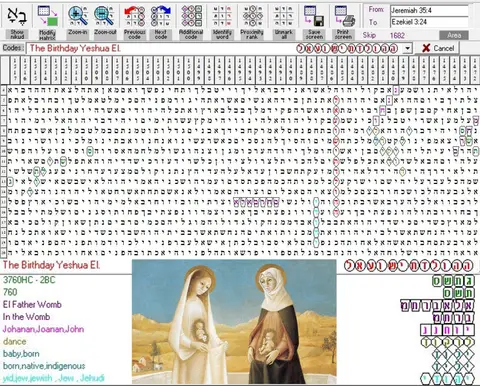Click the Additional code label button
The width and height of the screenshot is (480, 386).
pyautogui.click(x=191, y=35)
